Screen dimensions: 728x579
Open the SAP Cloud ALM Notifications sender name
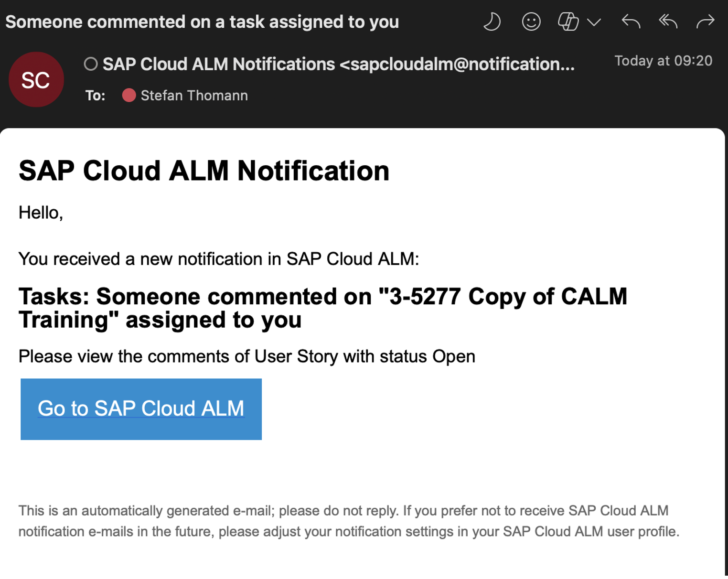[x=219, y=64]
